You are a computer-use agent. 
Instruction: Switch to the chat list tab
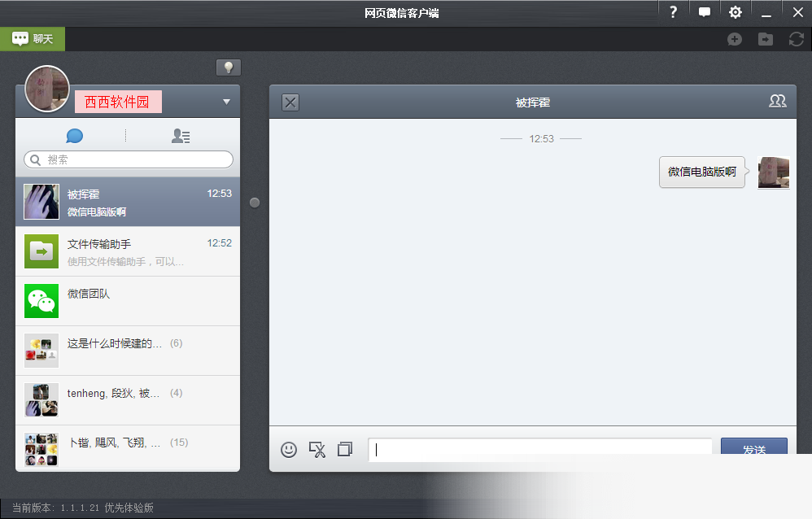75,136
